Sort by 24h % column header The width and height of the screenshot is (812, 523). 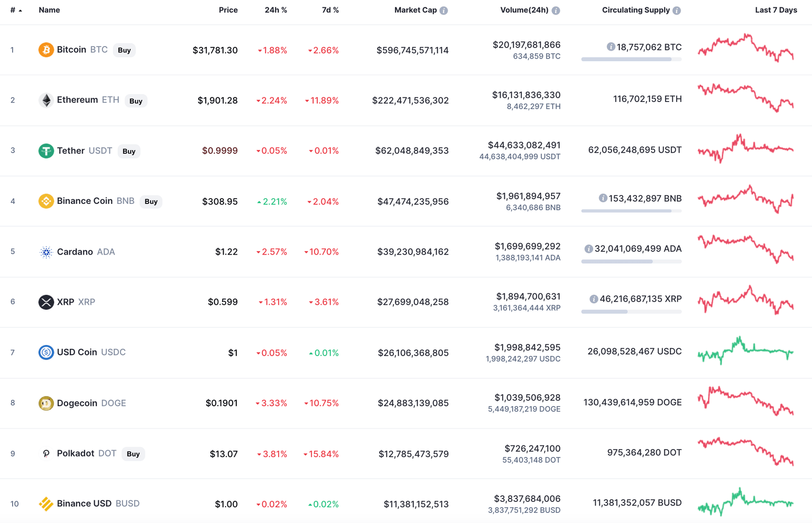[275, 10]
